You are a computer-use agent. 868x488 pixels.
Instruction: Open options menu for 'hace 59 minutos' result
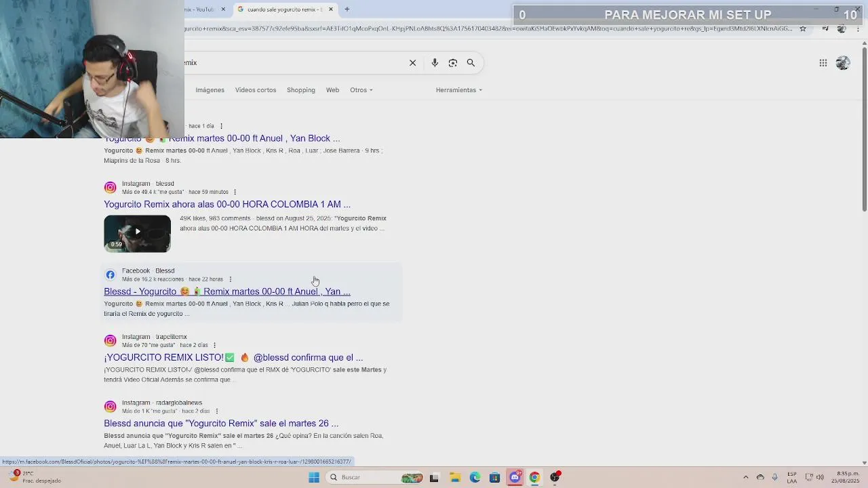point(235,192)
